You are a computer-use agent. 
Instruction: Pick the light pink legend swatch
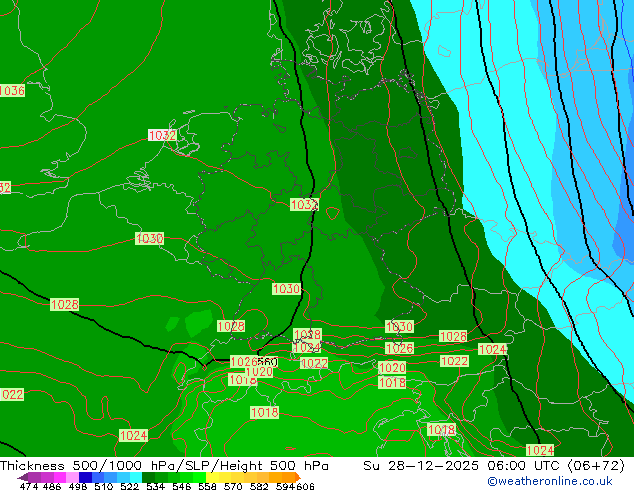pyautogui.click(x=72, y=477)
